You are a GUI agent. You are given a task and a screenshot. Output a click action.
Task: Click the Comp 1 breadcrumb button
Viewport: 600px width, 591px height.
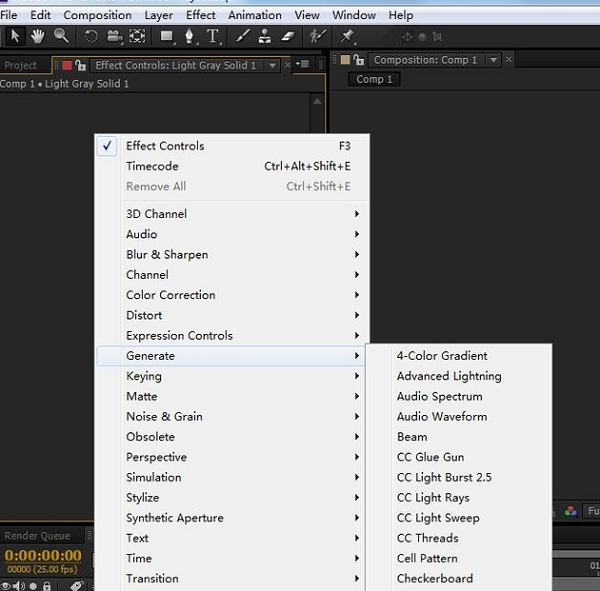375,79
